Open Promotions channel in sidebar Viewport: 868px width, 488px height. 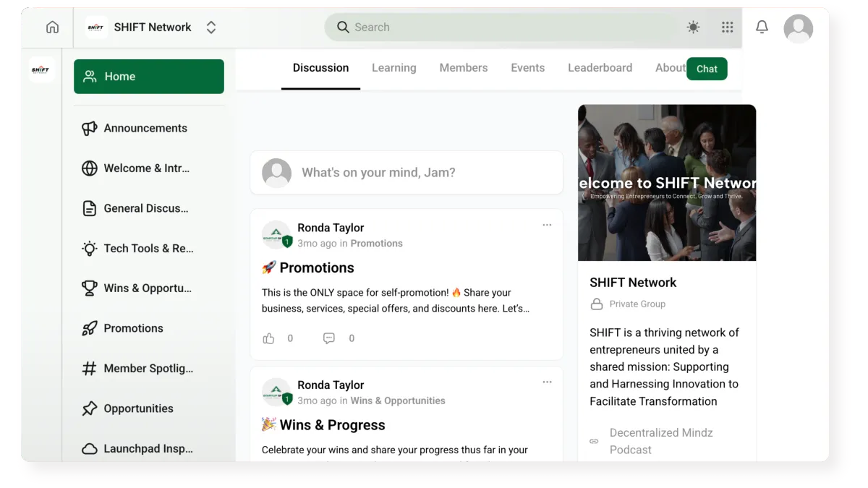[134, 328]
